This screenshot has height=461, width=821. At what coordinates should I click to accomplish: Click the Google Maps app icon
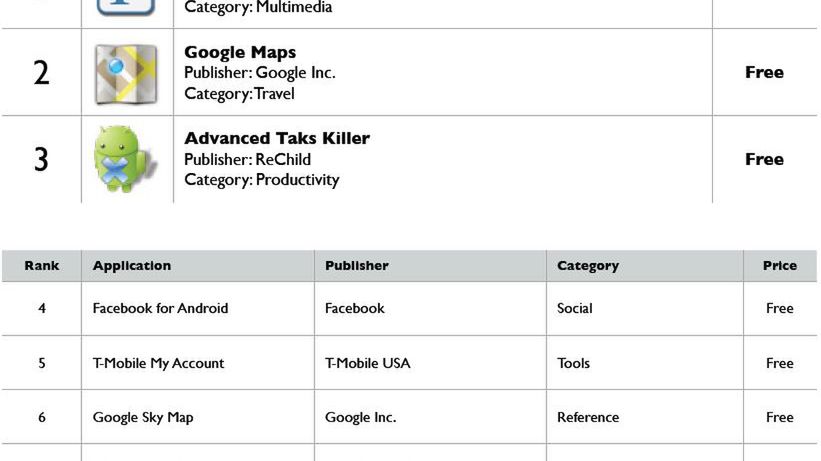tap(126, 73)
